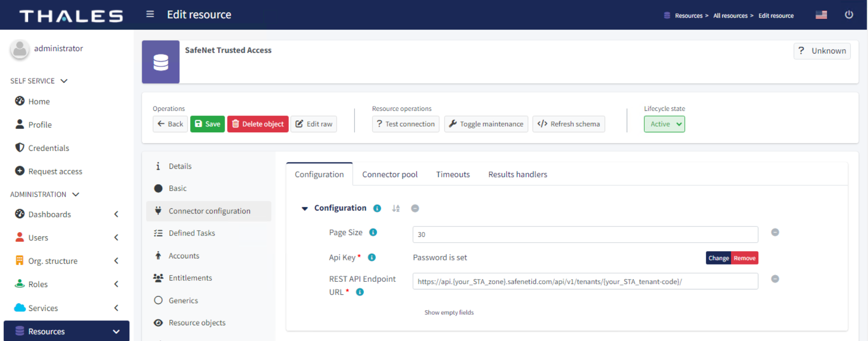
Task: Collapse the Configuration section triangle
Action: (305, 208)
